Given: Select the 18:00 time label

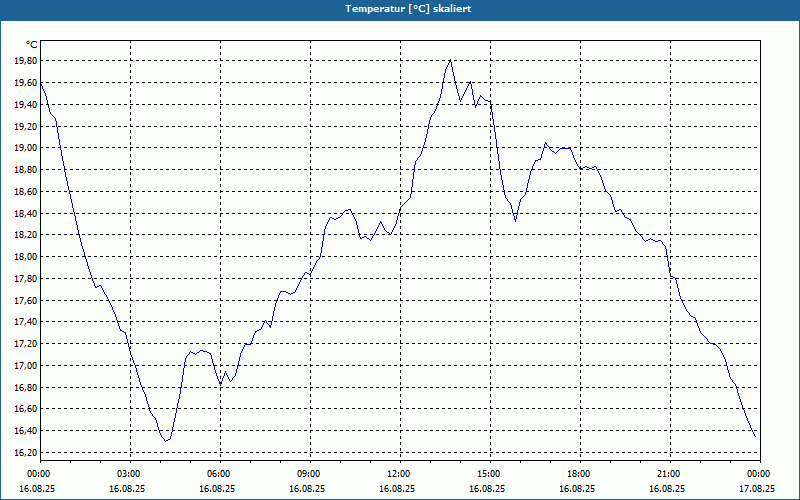Looking at the screenshot, I should pyautogui.click(x=581, y=474).
